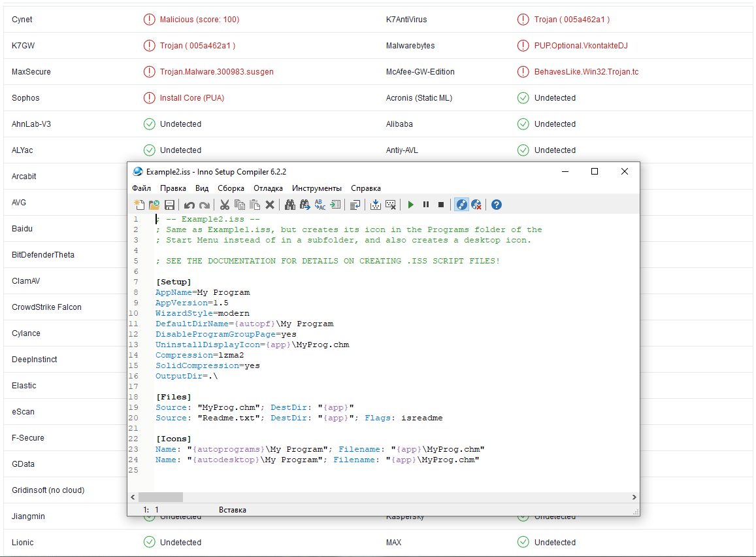Open the Вид menu
The image size is (756, 557).
202,188
